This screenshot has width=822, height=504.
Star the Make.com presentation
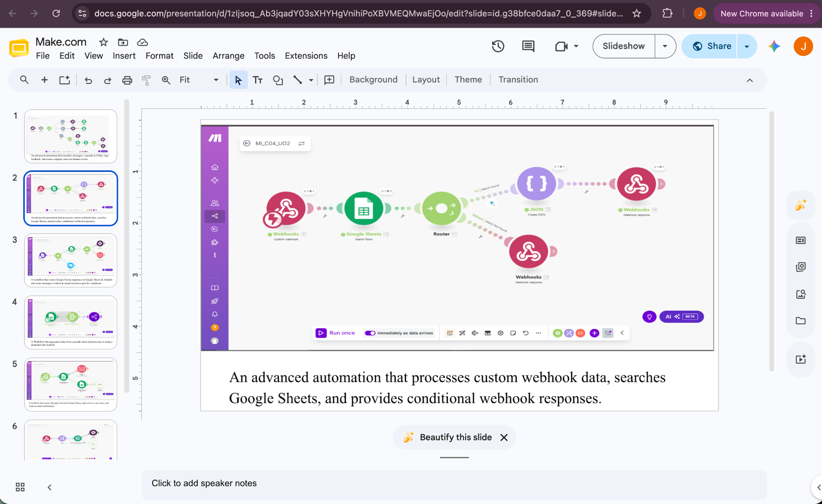coord(104,42)
